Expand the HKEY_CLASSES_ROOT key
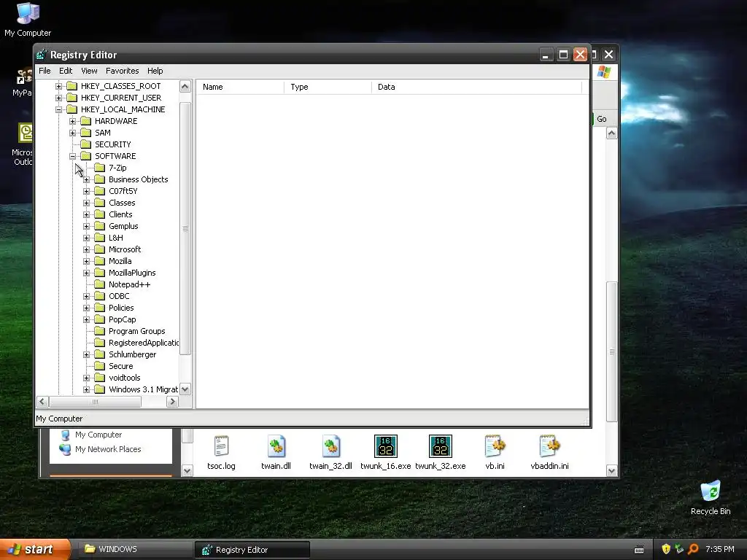Screen dimensions: 747x560 tap(58, 86)
